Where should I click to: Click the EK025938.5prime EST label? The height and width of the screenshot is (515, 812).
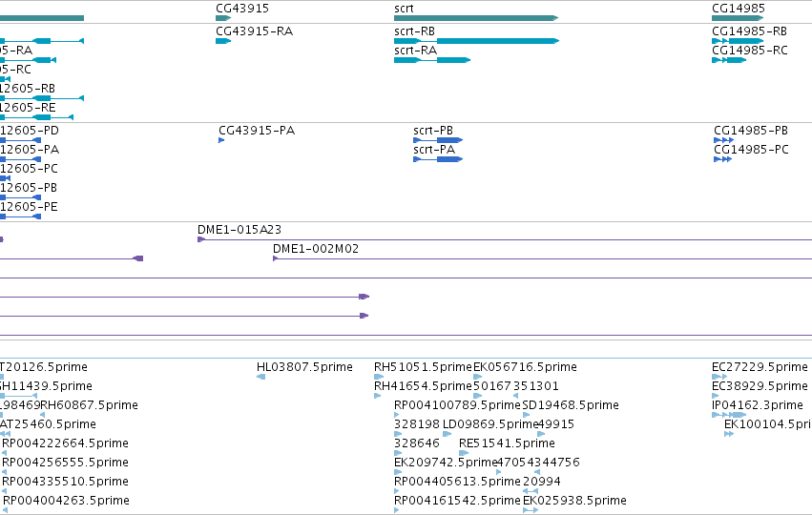[x=574, y=501]
